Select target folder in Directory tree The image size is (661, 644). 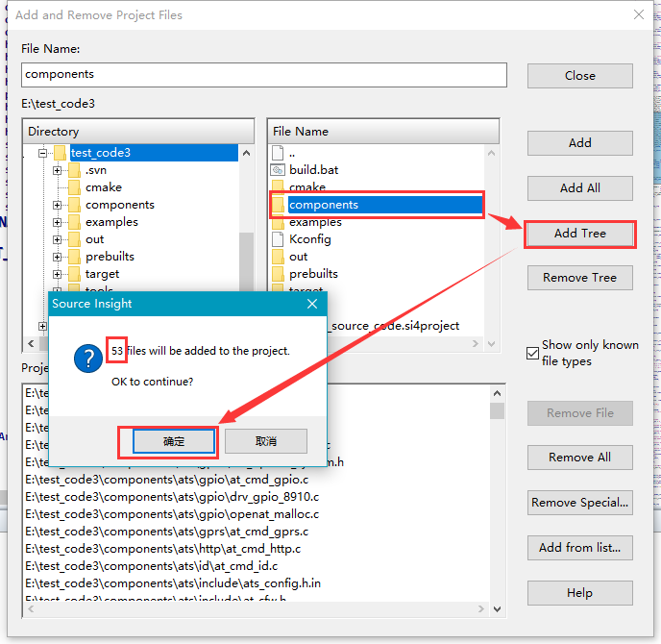tap(102, 274)
